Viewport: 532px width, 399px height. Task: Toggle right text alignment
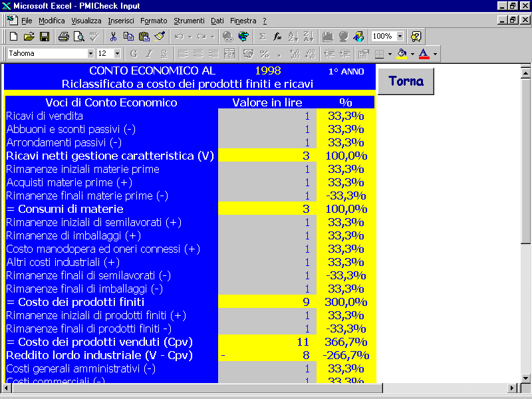[213, 54]
